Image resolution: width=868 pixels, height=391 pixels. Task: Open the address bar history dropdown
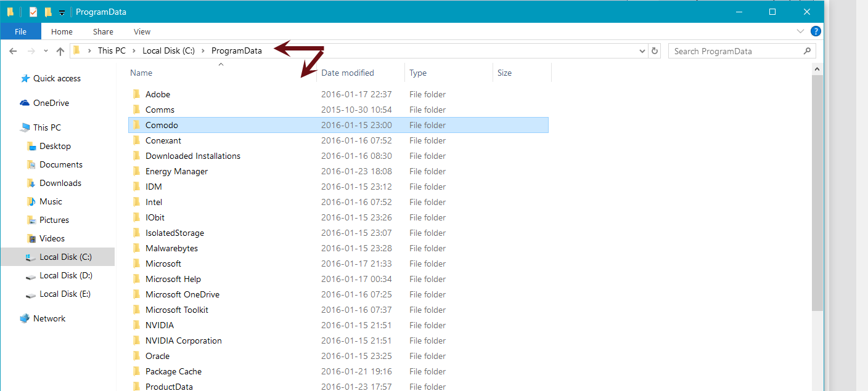[x=642, y=51]
